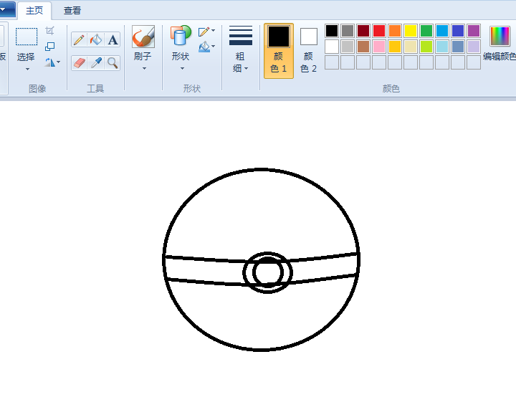Pick the dark red color swatch

point(363,31)
